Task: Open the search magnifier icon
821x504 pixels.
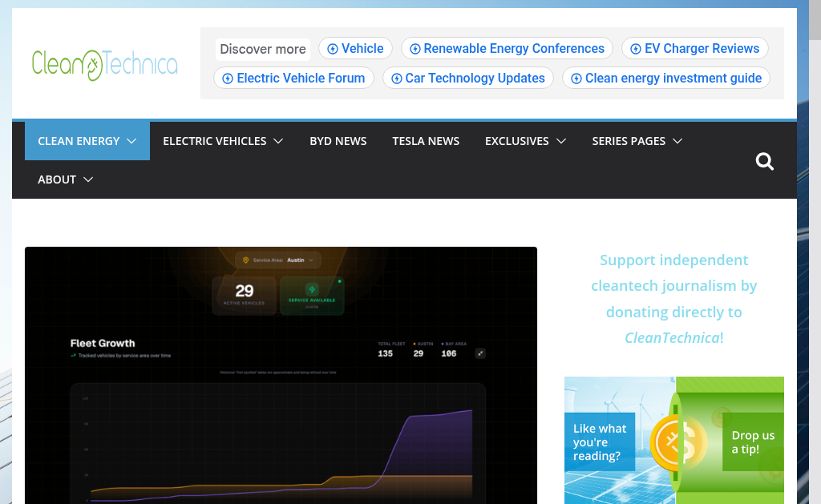Action: click(x=765, y=162)
